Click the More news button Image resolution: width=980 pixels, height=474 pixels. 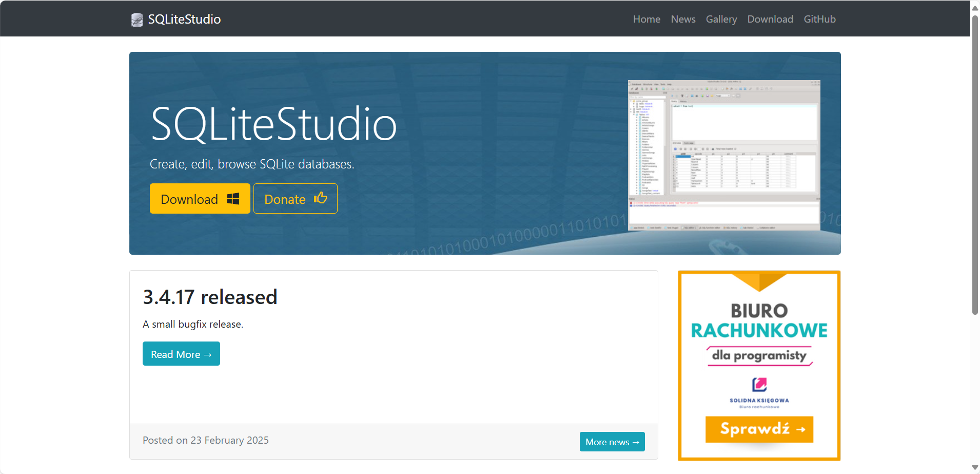[x=612, y=442]
